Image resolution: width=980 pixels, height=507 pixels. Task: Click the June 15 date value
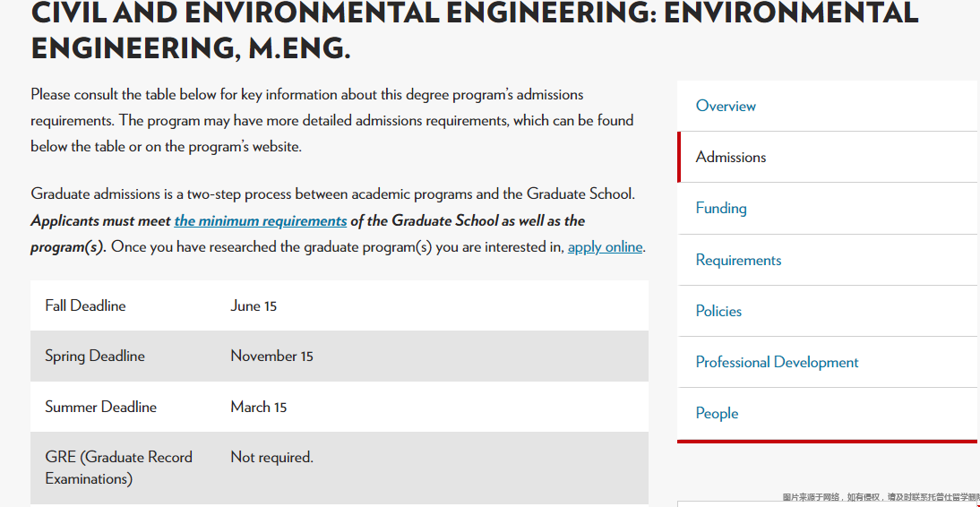click(x=254, y=305)
